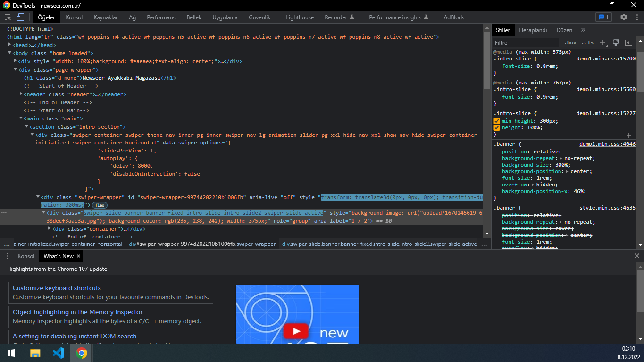Open Customize keyboard shortcuts link
The height and width of the screenshot is (362, 644).
(57, 288)
